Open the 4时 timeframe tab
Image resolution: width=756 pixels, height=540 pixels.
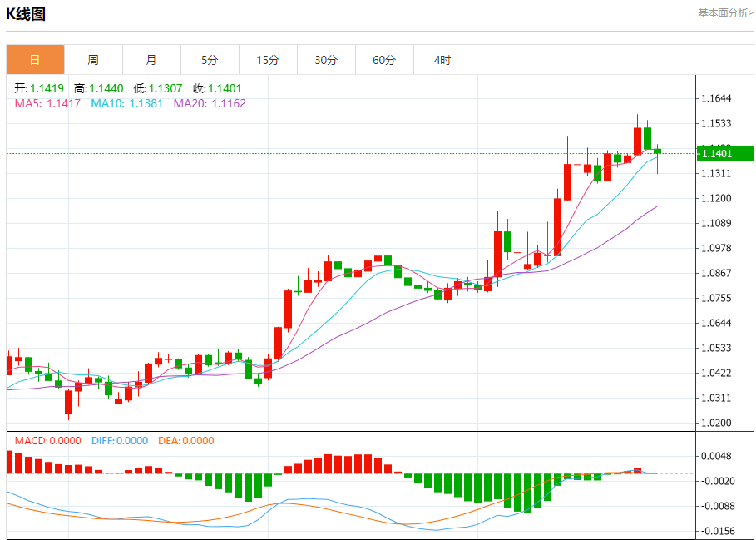443,60
